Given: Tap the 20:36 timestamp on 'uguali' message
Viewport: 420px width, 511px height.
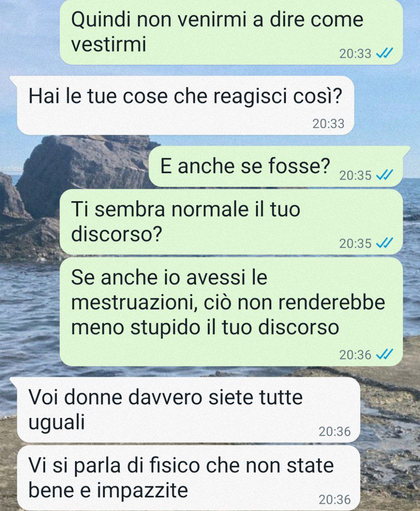Looking at the screenshot, I should tap(335, 431).
